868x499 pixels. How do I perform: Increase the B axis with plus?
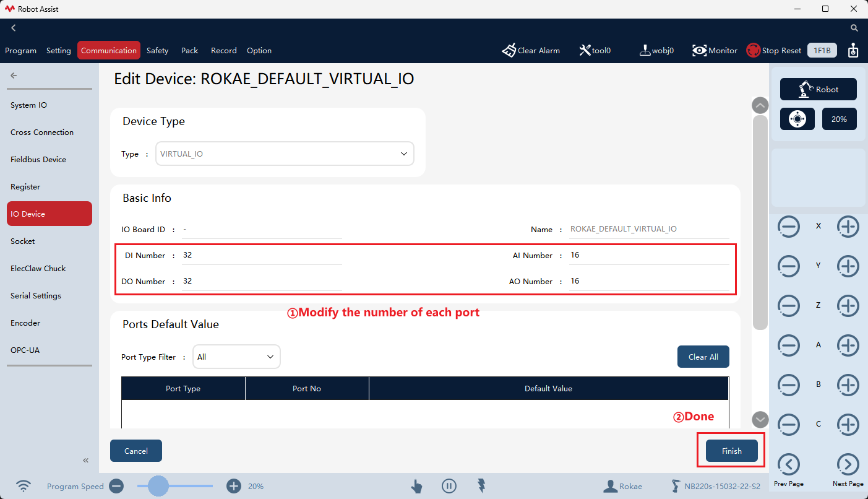pyautogui.click(x=848, y=385)
